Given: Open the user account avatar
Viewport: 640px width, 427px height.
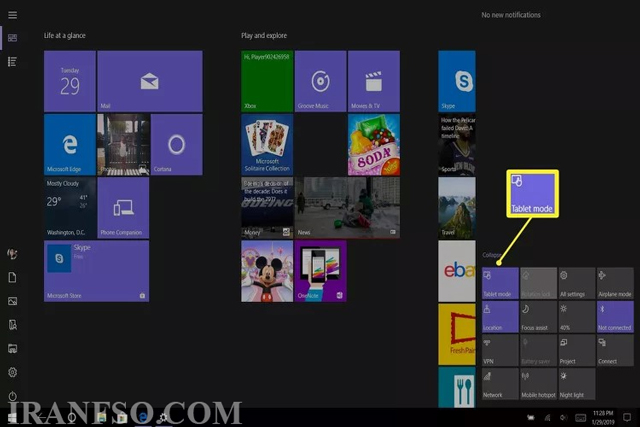Looking at the screenshot, I should point(12,254).
